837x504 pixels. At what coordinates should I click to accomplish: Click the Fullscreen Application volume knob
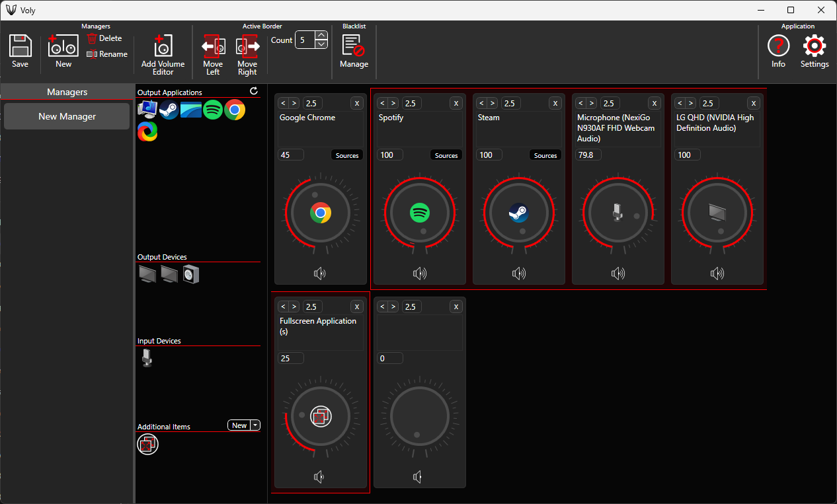click(321, 417)
